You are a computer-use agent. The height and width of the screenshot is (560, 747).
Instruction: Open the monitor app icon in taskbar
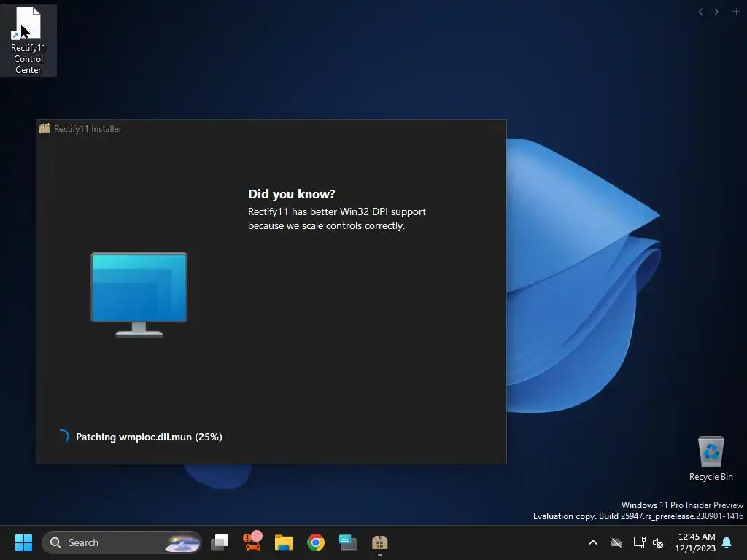click(348, 542)
